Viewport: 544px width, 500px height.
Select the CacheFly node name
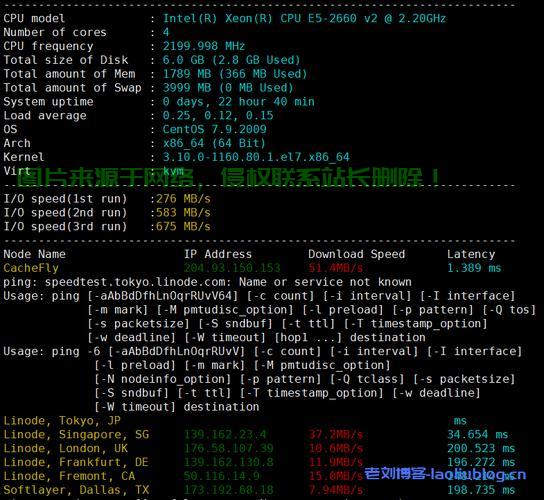(31, 268)
